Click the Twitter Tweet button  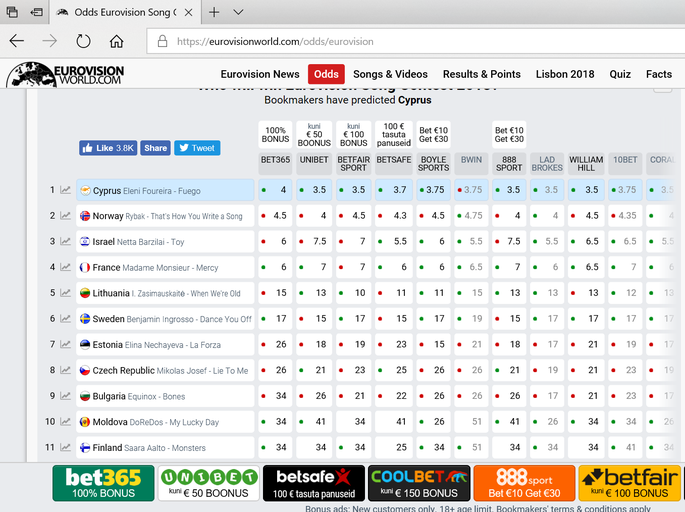tap(197, 148)
